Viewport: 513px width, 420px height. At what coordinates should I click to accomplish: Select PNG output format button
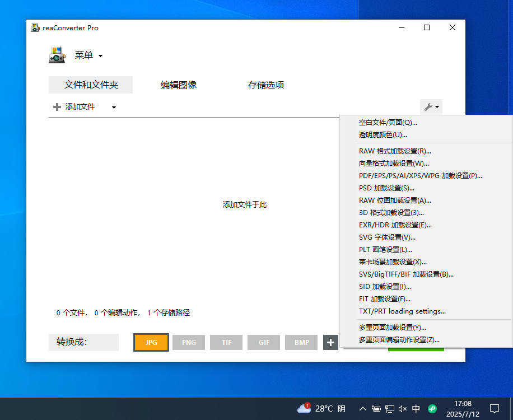click(189, 343)
